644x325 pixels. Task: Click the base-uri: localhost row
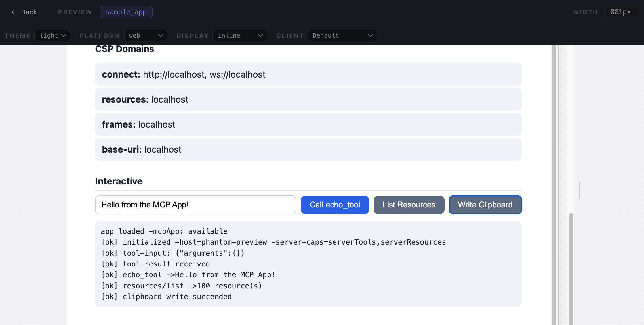click(308, 149)
